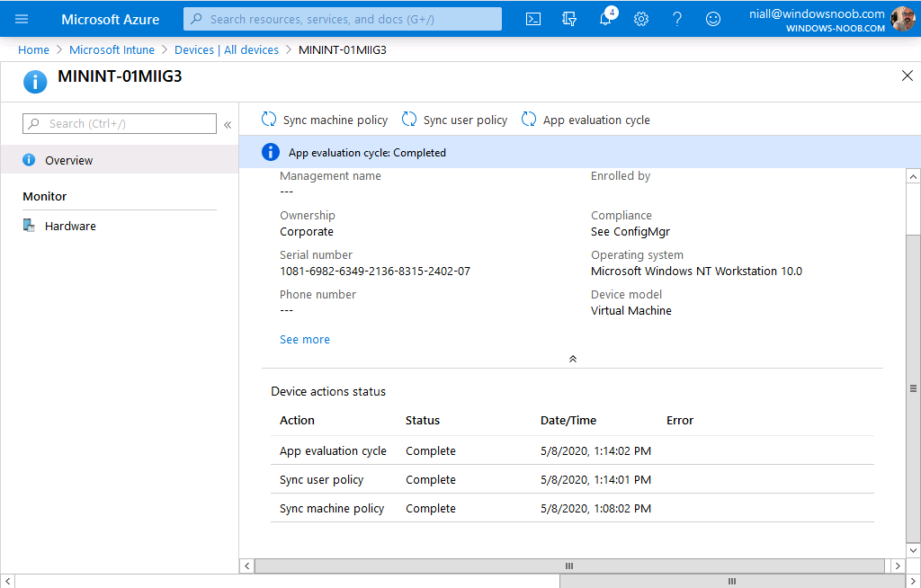The height and width of the screenshot is (588, 921).
Task: Click the niall@windowsnoob.com account name
Action: click(x=817, y=13)
